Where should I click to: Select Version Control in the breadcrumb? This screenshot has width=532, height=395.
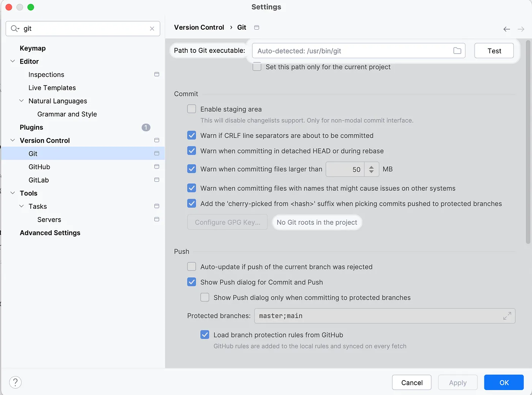point(199,27)
